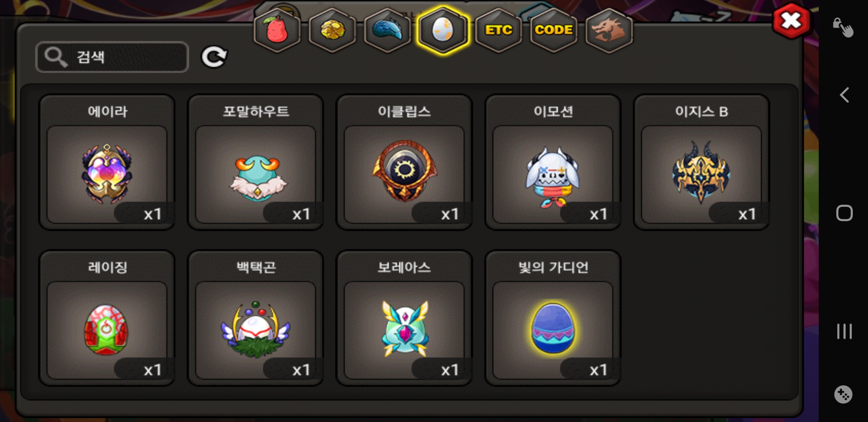Select the egg category tab
This screenshot has width=868, height=422.
tap(443, 30)
